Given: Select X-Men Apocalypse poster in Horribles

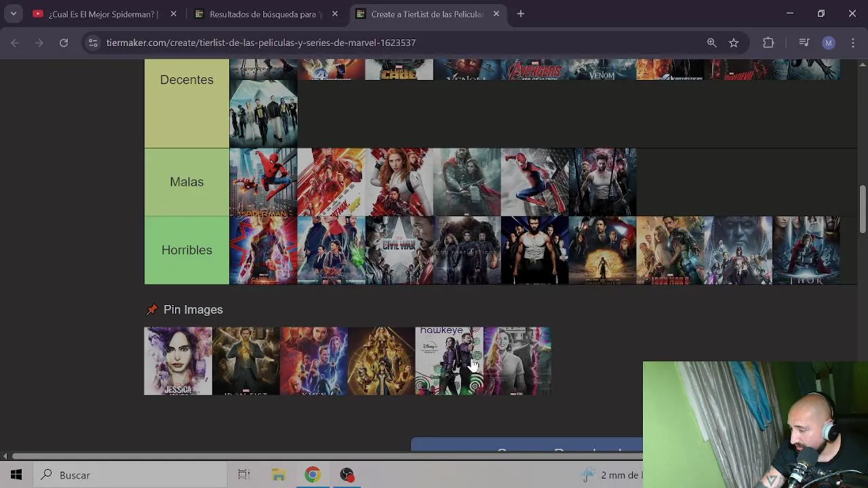Looking at the screenshot, I should point(738,250).
